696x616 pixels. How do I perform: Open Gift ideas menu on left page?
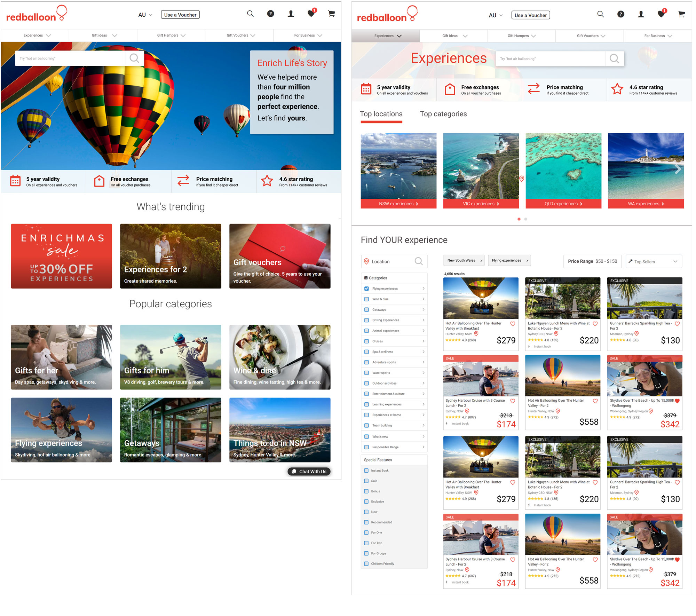pyautogui.click(x=103, y=35)
